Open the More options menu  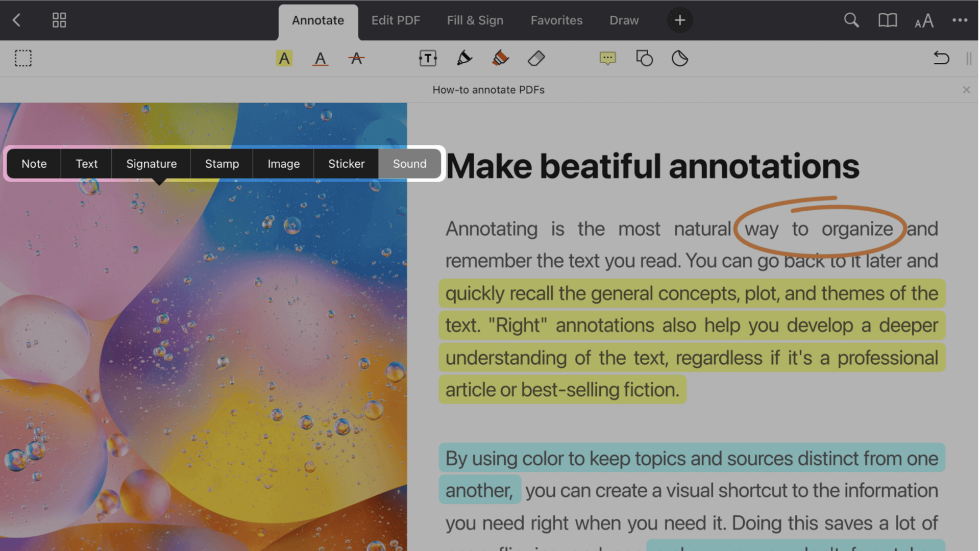click(961, 20)
